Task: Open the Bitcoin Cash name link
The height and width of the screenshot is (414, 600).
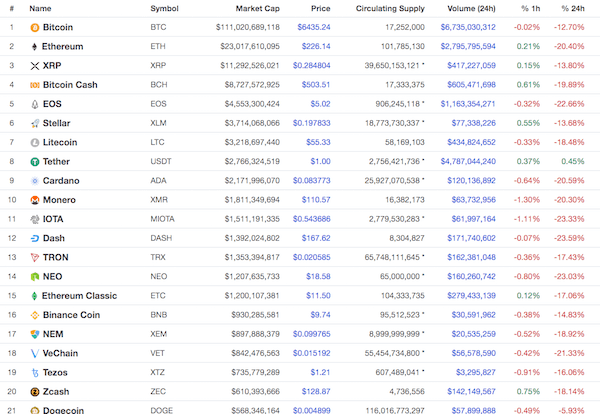Action: pos(70,85)
